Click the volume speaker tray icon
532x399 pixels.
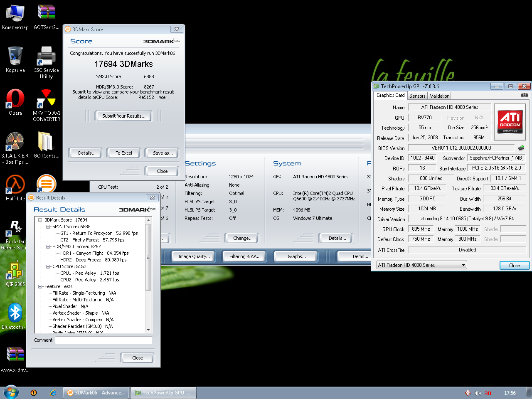coord(478,393)
